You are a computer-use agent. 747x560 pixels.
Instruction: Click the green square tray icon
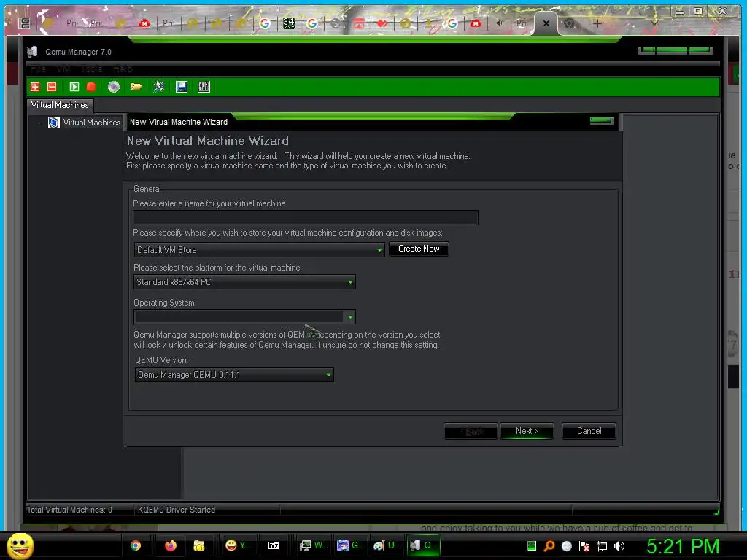(532, 545)
